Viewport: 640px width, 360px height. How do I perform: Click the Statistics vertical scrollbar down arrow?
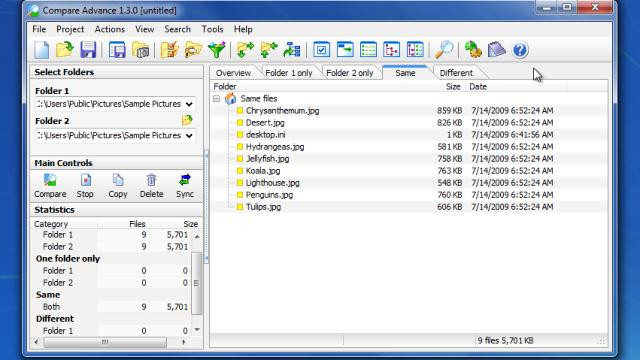coord(197,330)
